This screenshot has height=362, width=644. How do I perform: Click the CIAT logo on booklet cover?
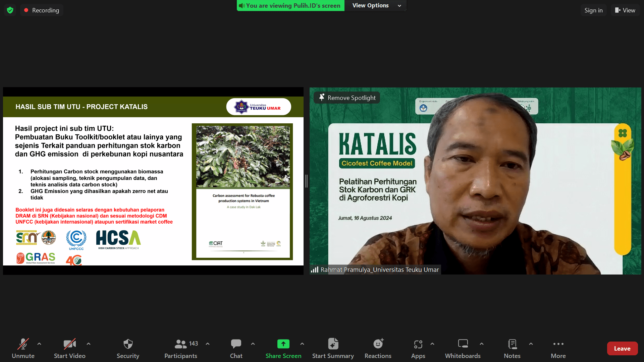click(x=216, y=244)
